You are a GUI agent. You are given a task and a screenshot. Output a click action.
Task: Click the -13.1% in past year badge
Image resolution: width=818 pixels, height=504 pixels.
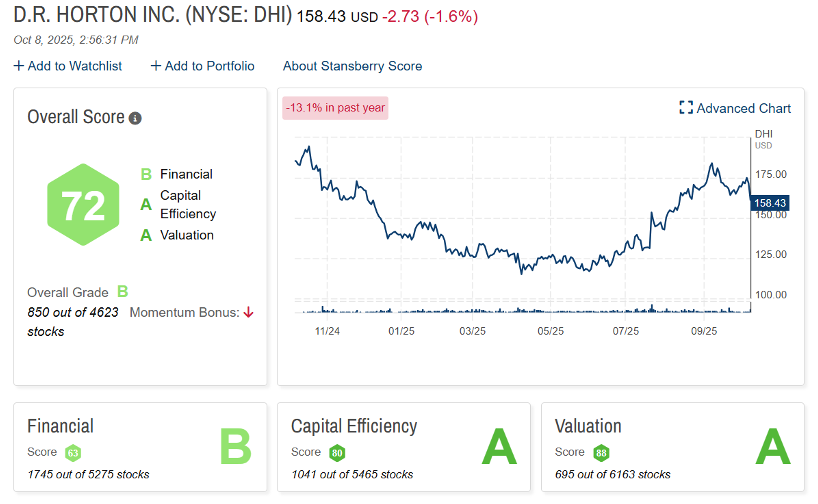[335, 107]
